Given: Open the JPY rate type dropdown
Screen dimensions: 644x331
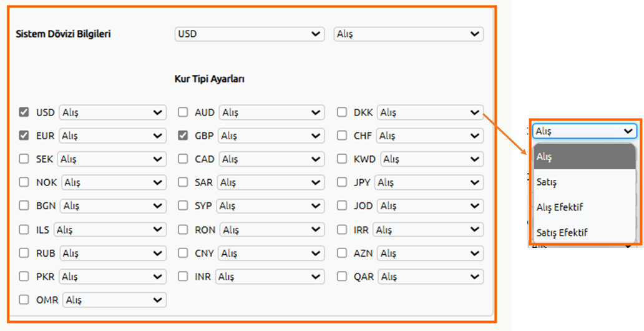Looking at the screenshot, I should click(x=429, y=182).
